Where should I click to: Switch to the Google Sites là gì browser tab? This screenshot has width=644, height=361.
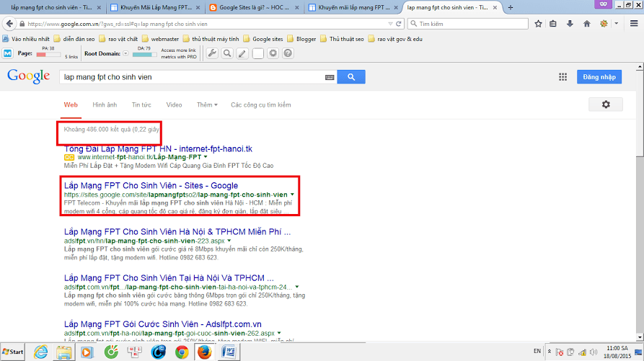[255, 7]
